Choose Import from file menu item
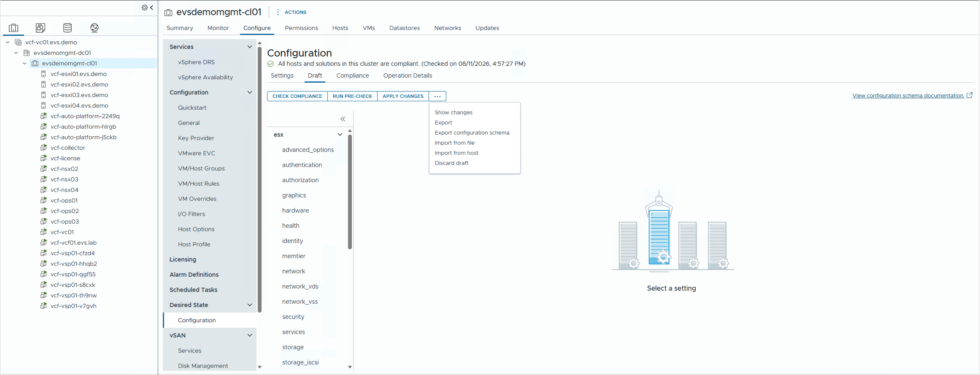980x375 pixels. 455,143
